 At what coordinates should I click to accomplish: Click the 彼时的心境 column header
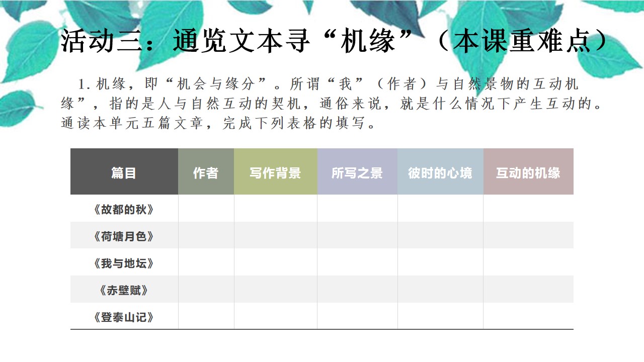pyautogui.click(x=440, y=172)
